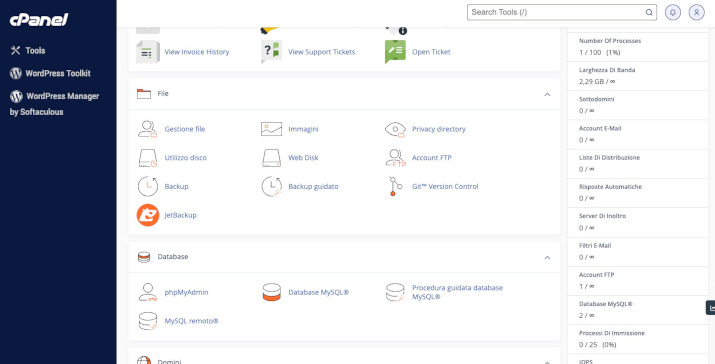Screen dimensions: 715x364
Task: Click the Liste Di Distribuzione statistic
Action: click(637, 163)
